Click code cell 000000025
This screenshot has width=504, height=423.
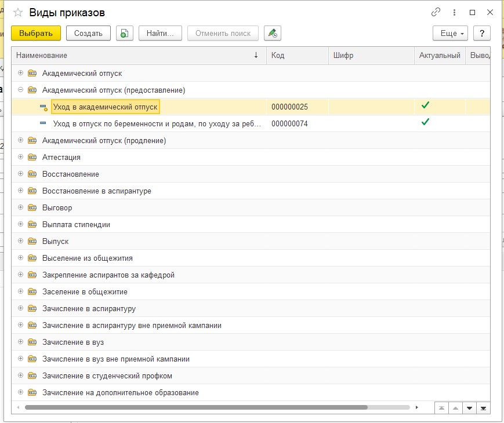tap(298, 107)
